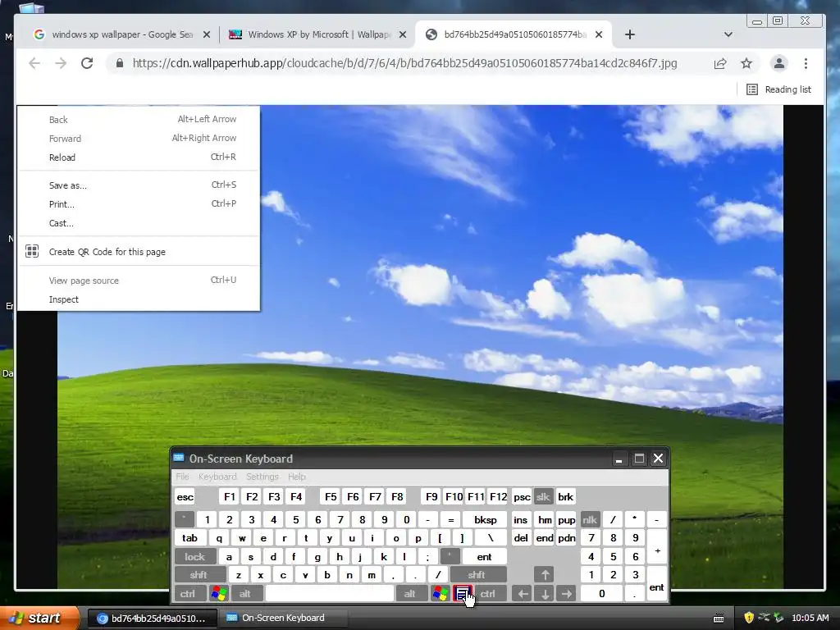Click the Reload page icon in Chrome
Image resolution: width=840 pixels, height=630 pixels.
87,63
